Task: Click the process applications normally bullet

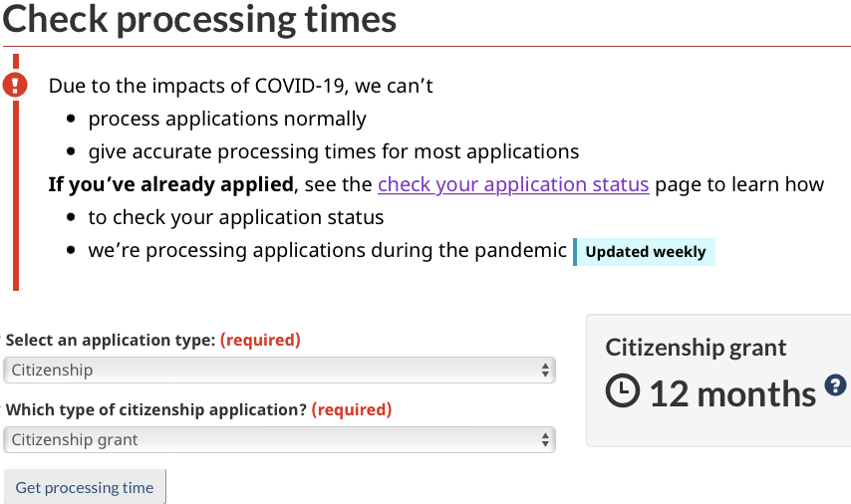Action: pyautogui.click(x=227, y=120)
